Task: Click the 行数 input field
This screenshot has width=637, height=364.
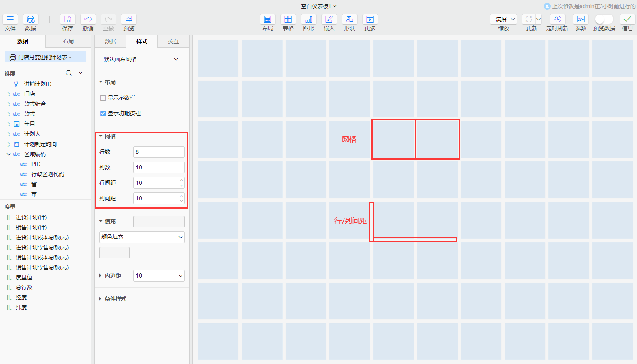Action: coord(159,152)
